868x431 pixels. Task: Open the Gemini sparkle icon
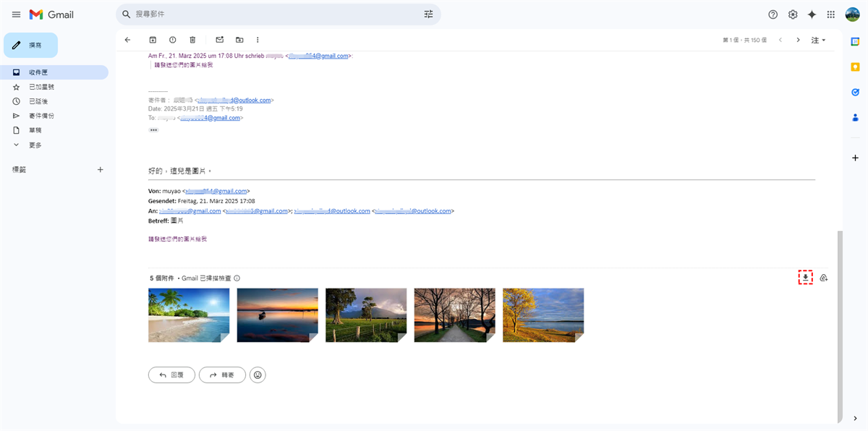coord(812,14)
